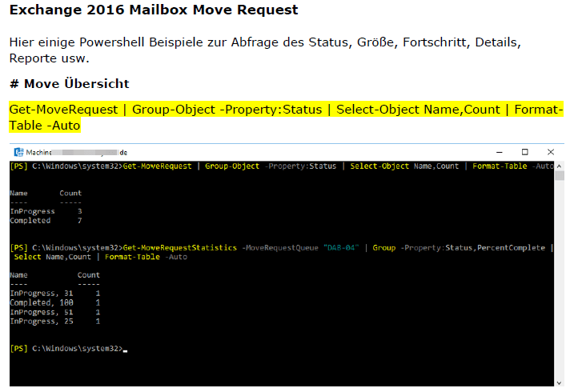Maximize the PowerShell console window
Viewport: 574px width, 392px height.
pos(525,152)
